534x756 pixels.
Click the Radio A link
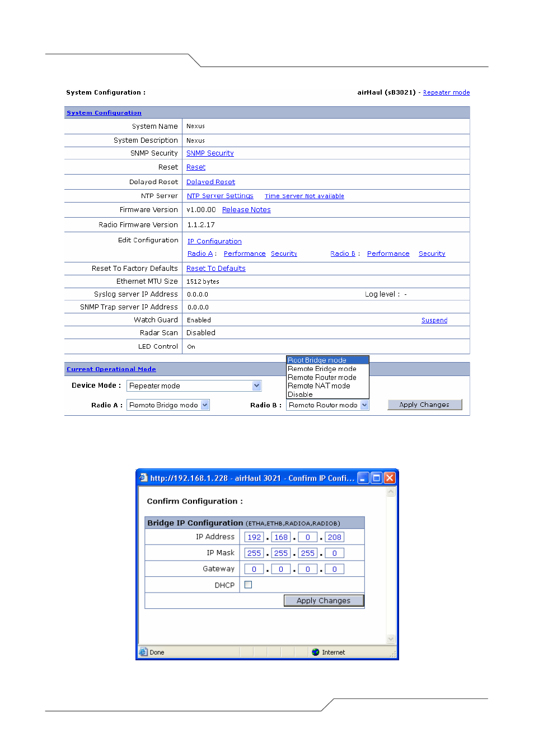[x=200, y=253]
